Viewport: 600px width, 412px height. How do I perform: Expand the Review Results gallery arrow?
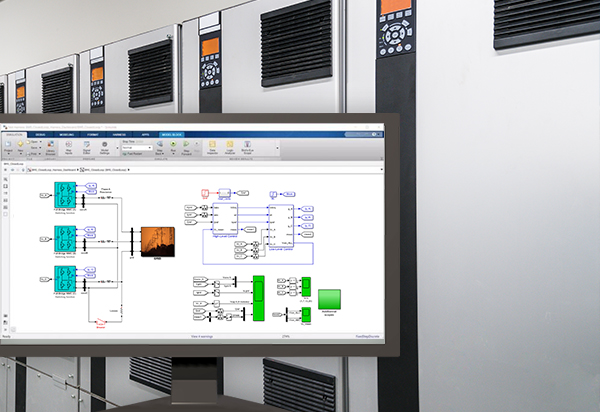click(x=278, y=149)
